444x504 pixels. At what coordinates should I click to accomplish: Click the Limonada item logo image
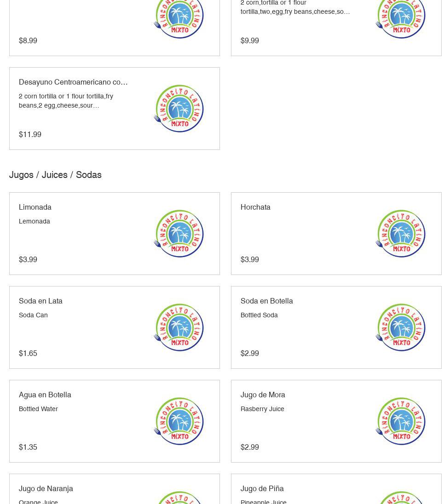pos(179,234)
